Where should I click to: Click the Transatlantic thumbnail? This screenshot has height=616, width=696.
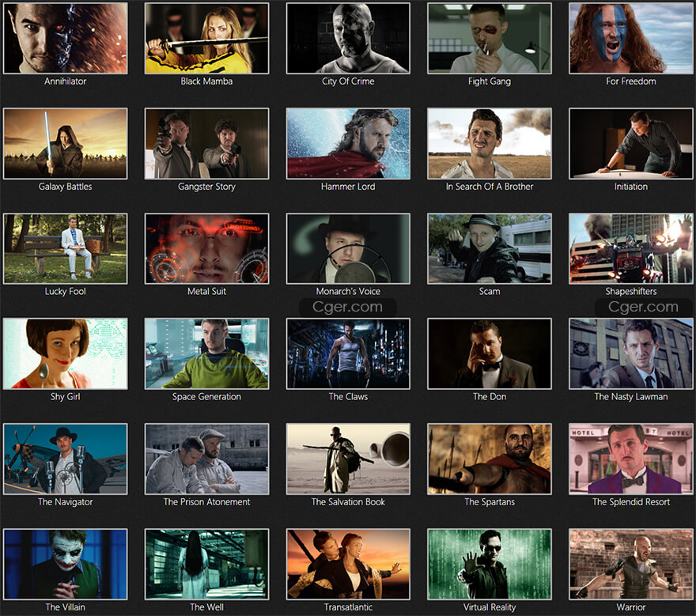pyautogui.click(x=348, y=564)
